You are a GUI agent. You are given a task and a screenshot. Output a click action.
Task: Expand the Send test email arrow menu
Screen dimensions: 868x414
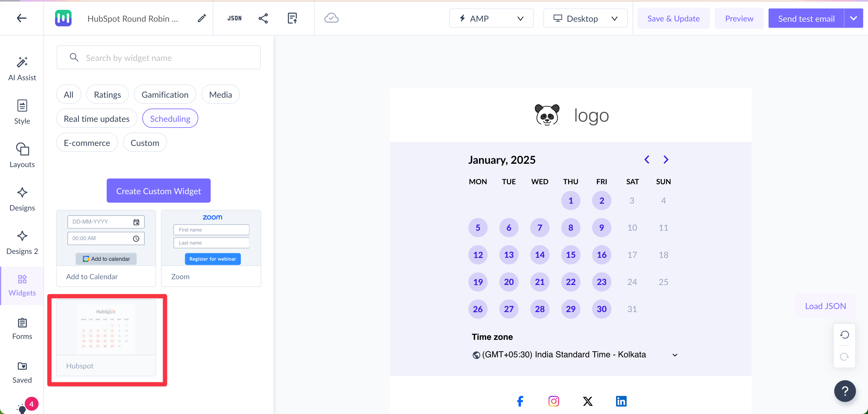(x=853, y=18)
